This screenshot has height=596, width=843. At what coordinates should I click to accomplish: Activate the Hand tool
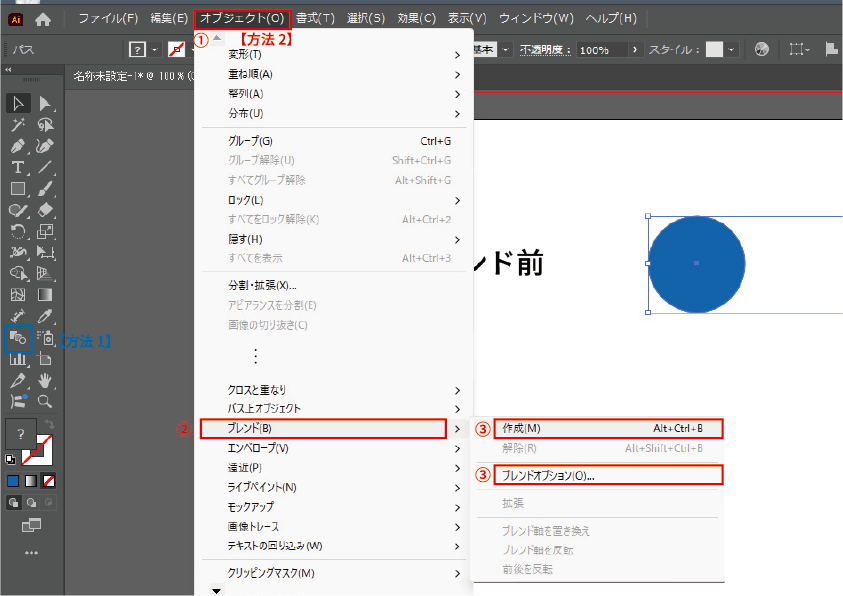(x=45, y=380)
